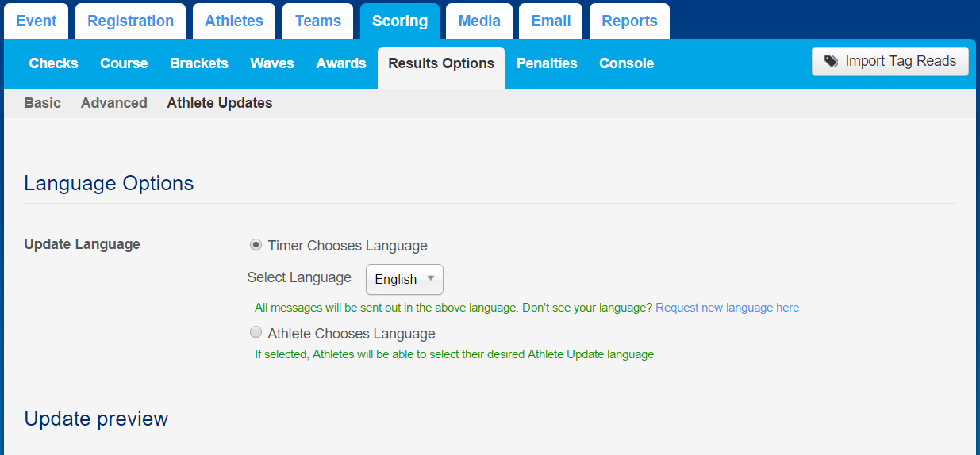
Task: Open the Checks scoring section
Action: 54,63
